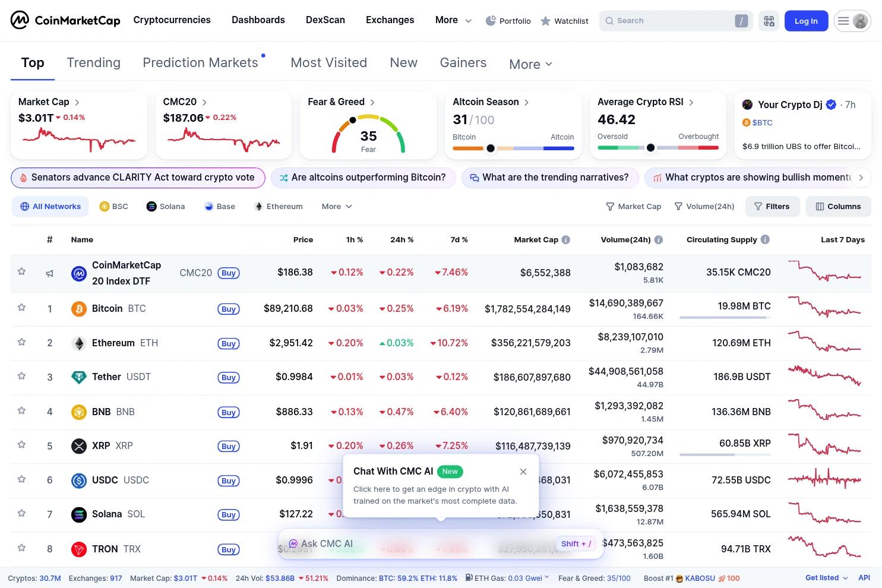Viewport: 882px width, 588px height.
Task: Open the Watchlist star link
Action: 564,21
